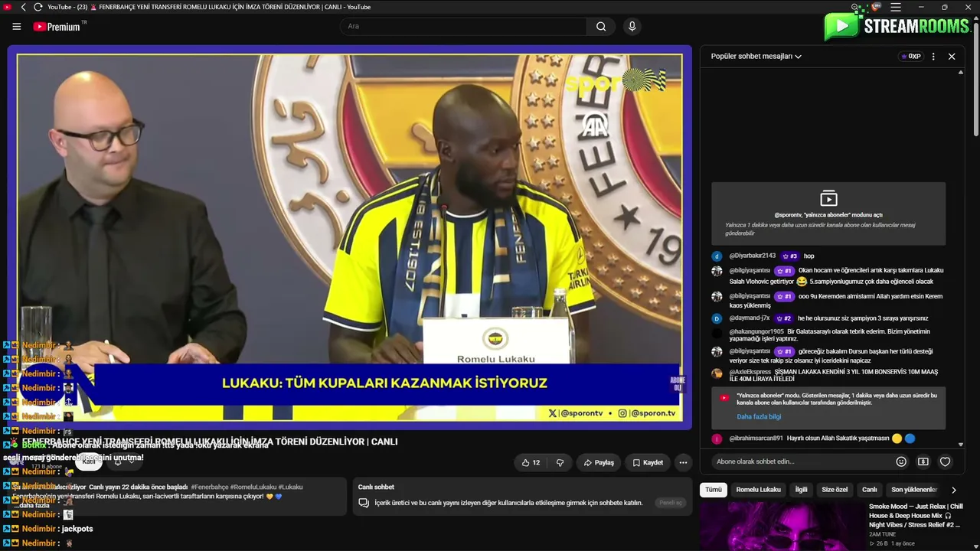Screen dimensions: 980x551
Task: Click the chat bubble icon in Canlı sohbet card
Action: point(364,503)
